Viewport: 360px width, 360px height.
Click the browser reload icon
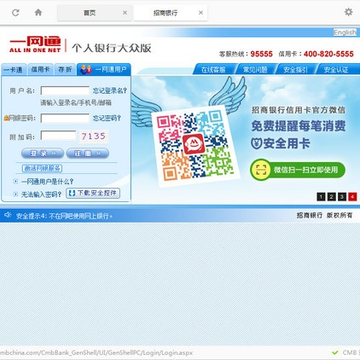click(15, 13)
